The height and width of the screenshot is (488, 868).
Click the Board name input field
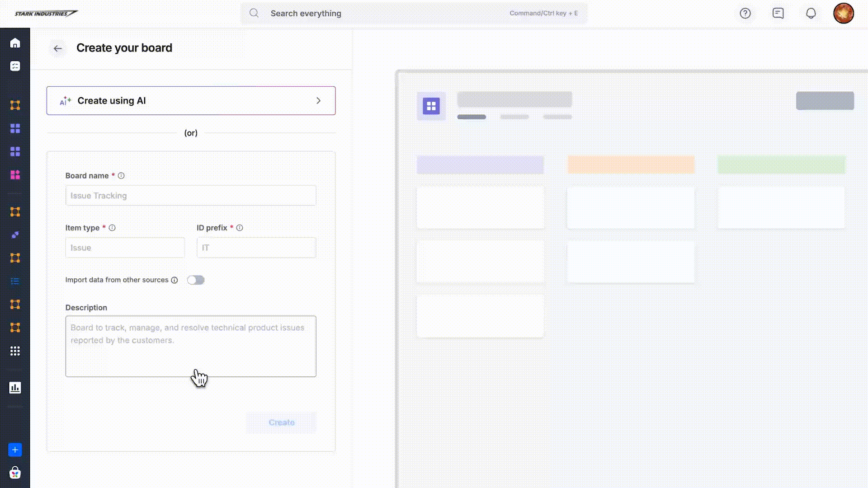[x=191, y=196]
